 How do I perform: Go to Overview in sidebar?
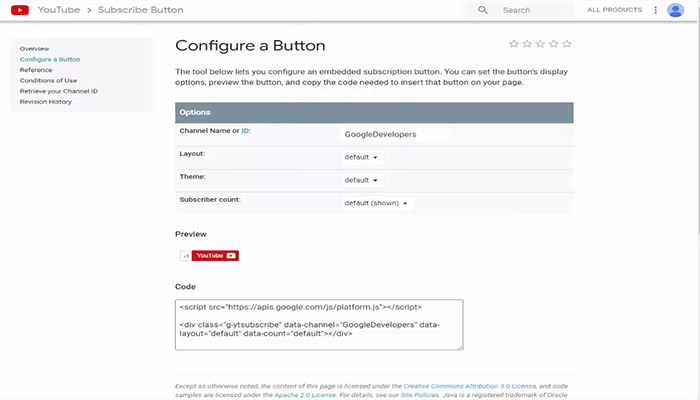coord(34,48)
